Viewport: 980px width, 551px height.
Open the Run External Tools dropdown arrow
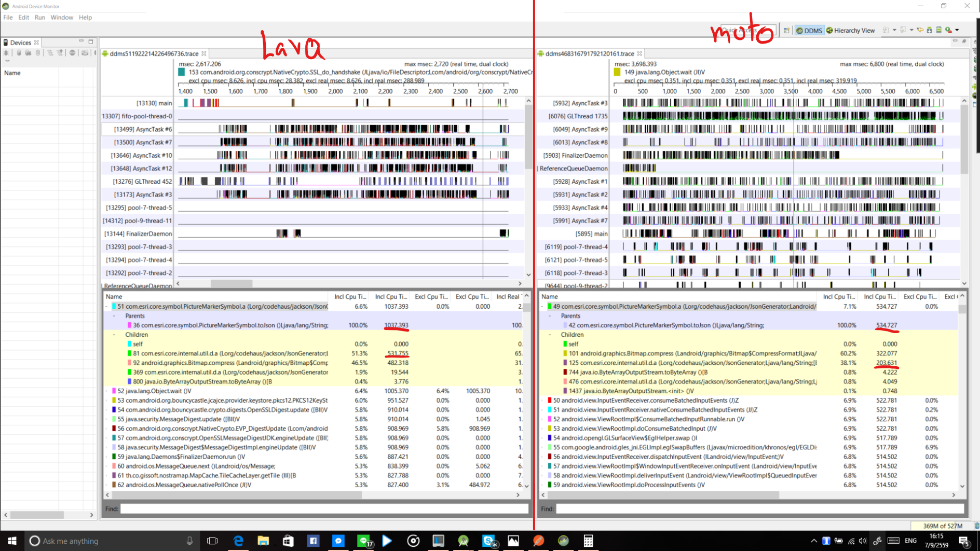click(x=957, y=31)
